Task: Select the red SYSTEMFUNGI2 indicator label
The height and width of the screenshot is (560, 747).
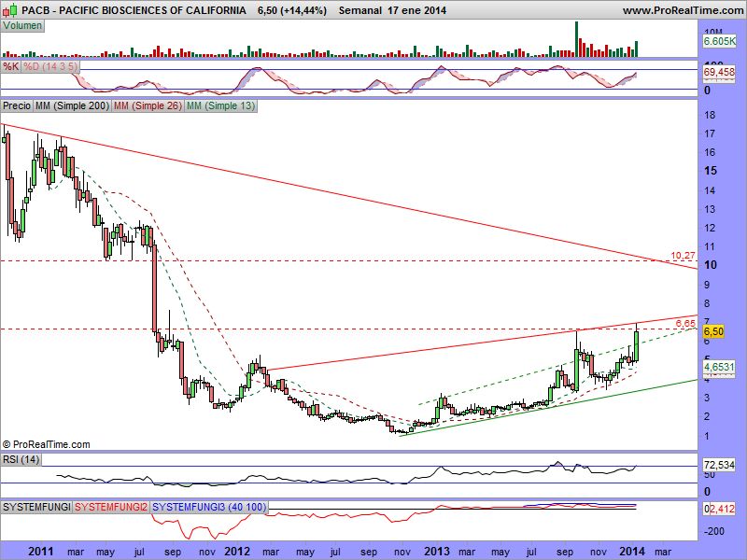Action: coord(111,507)
